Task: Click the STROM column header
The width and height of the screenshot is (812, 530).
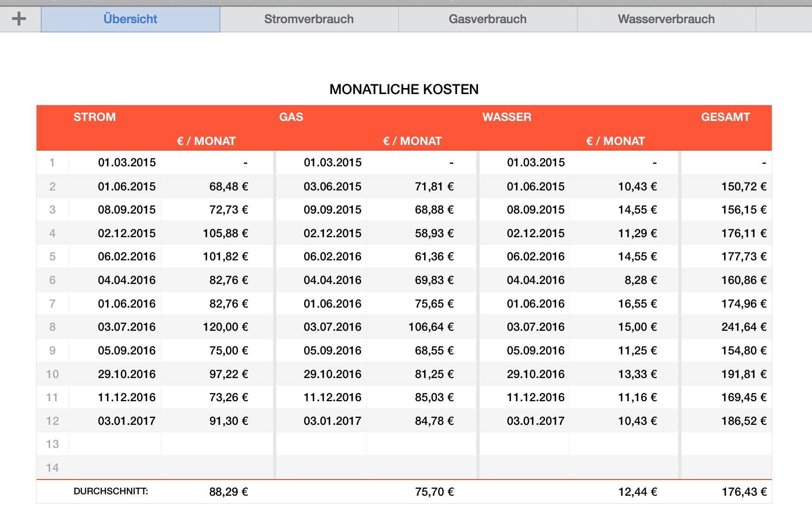Action: (94, 117)
